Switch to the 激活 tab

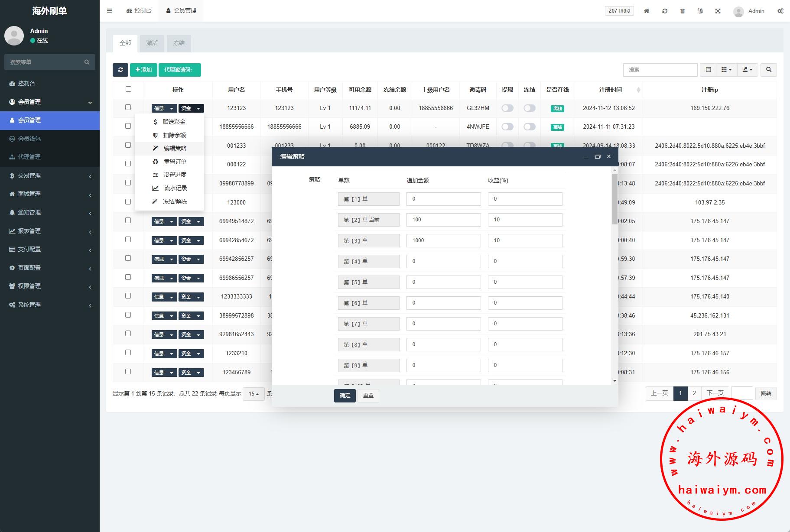152,43
